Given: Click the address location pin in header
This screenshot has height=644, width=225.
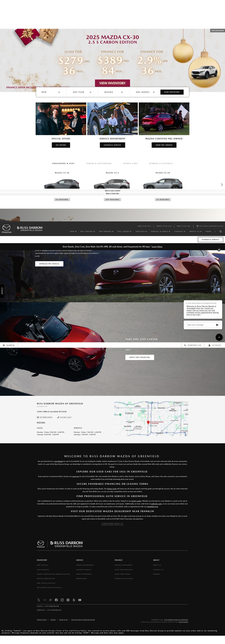Looking at the screenshot, I should click(x=197, y=226).
